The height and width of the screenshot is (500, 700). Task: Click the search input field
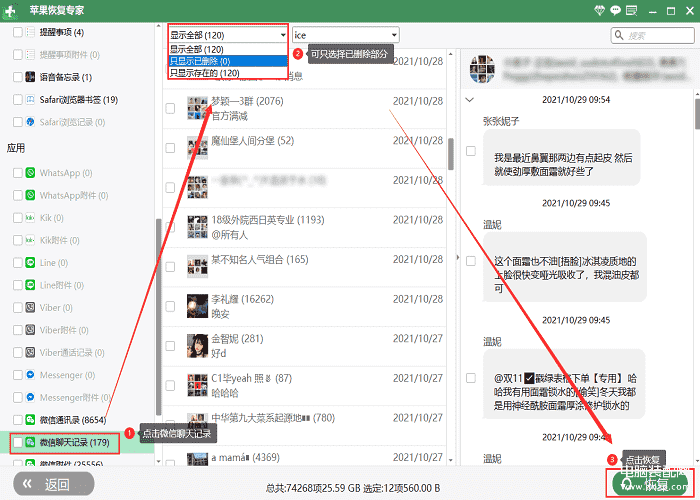coord(652,35)
